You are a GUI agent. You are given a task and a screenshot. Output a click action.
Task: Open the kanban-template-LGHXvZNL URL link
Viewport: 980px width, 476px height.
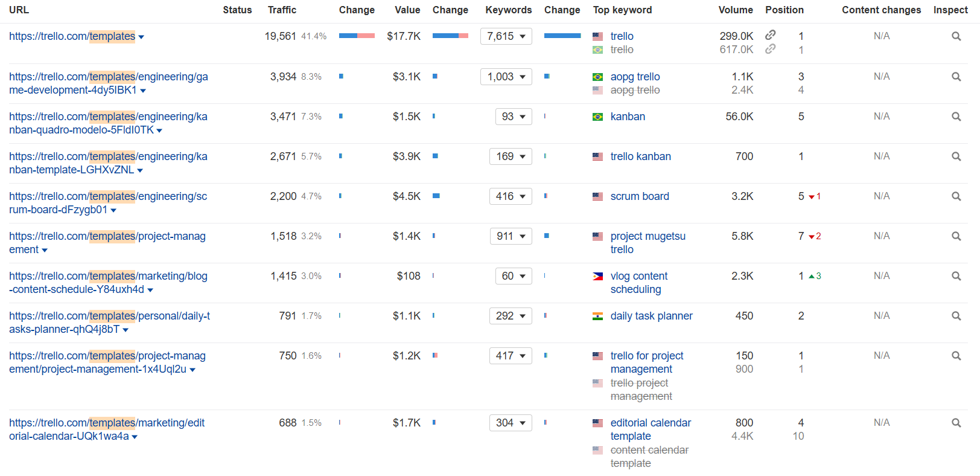(x=108, y=163)
